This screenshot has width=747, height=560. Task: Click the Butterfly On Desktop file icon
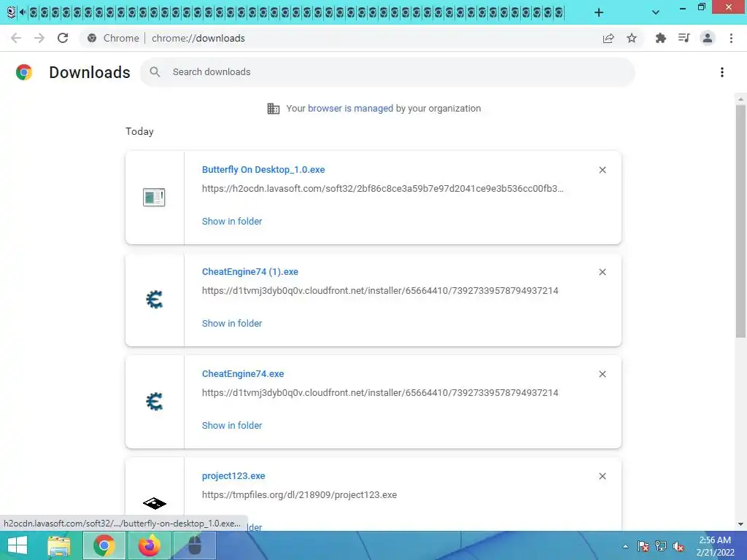154,197
